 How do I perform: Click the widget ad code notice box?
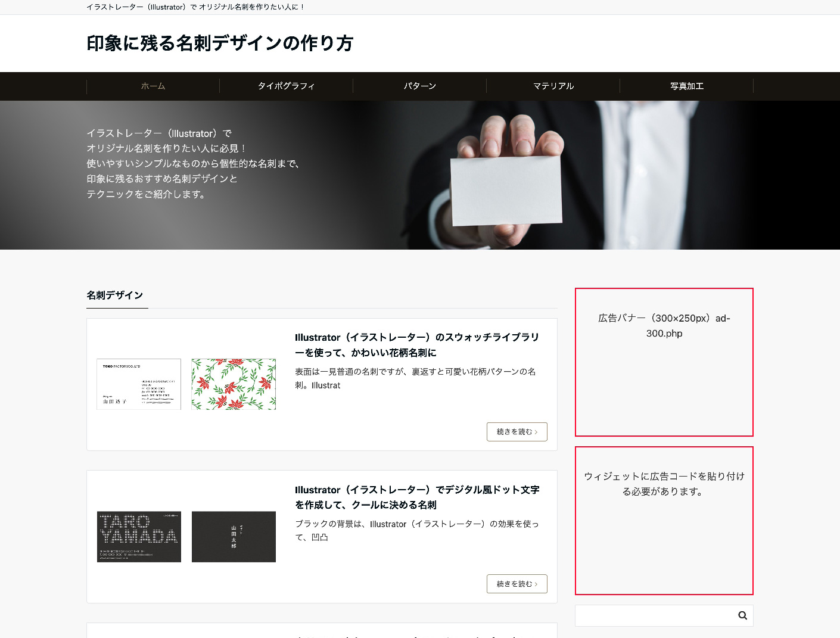click(664, 520)
